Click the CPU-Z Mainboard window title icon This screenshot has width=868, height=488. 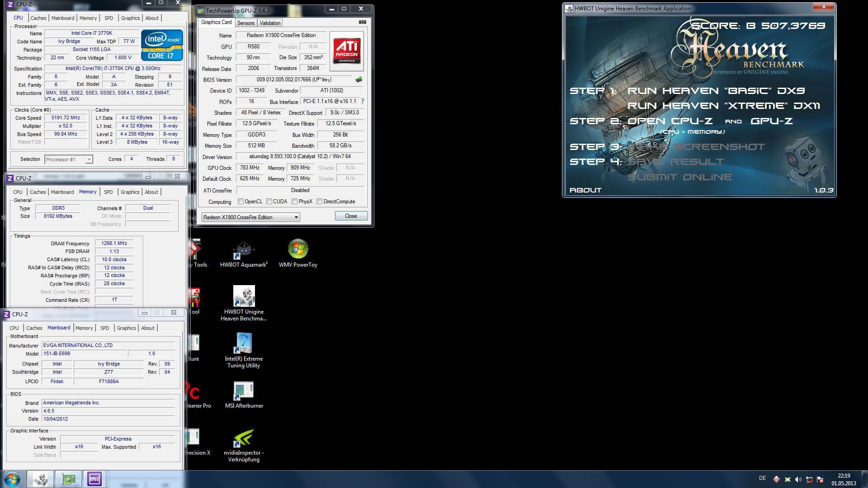pos(6,314)
